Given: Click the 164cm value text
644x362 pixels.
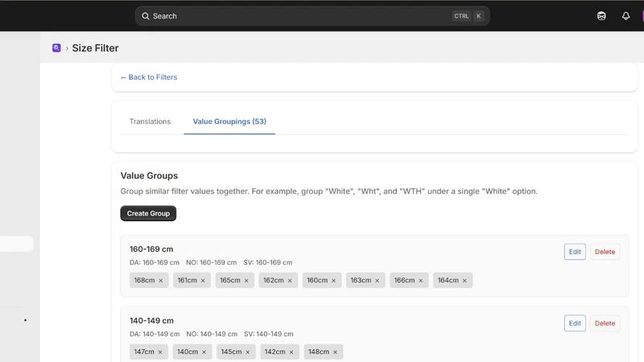Looking at the screenshot, I should click(x=448, y=280).
